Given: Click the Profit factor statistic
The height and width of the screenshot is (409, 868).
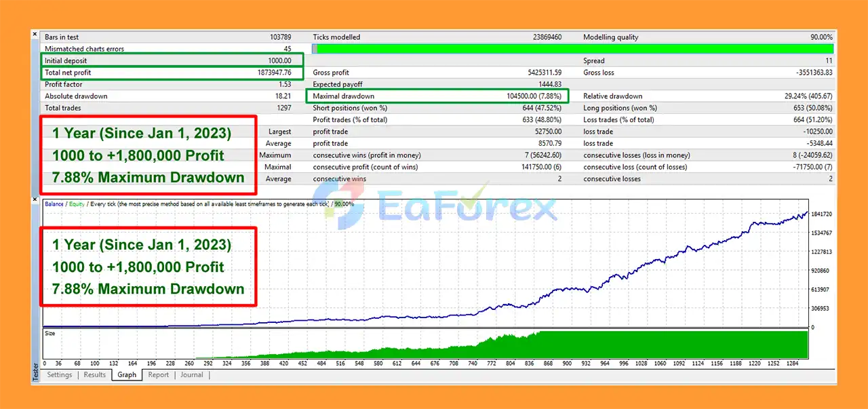Looking at the screenshot, I should 170,84.
